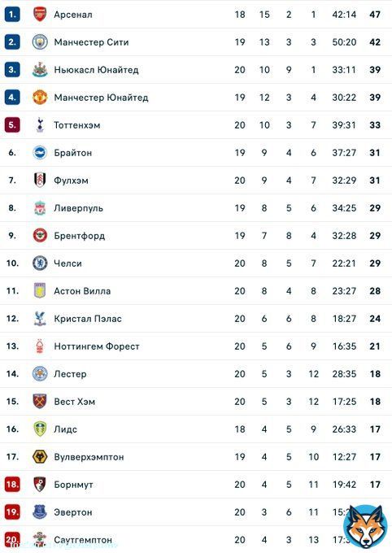Click the red position 18 relegation badge
392x553 pixels.
point(12,484)
